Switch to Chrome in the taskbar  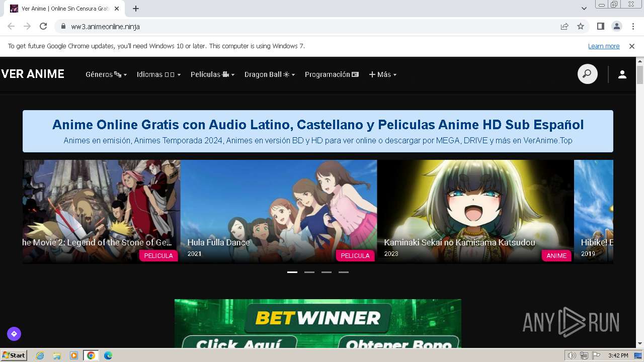[x=91, y=355]
